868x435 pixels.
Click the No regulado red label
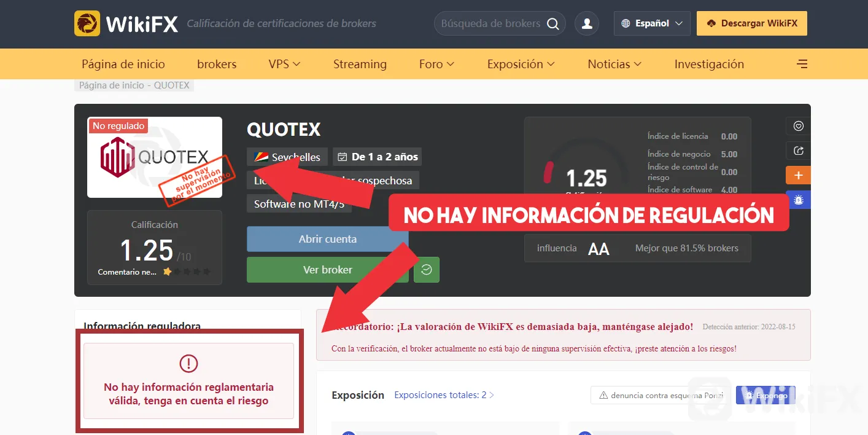(x=118, y=126)
